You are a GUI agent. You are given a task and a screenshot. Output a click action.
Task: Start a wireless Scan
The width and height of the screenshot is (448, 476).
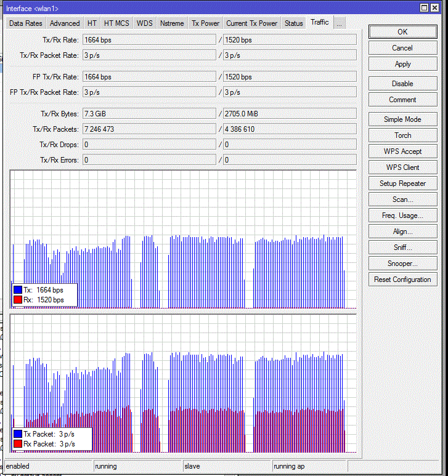coord(403,200)
